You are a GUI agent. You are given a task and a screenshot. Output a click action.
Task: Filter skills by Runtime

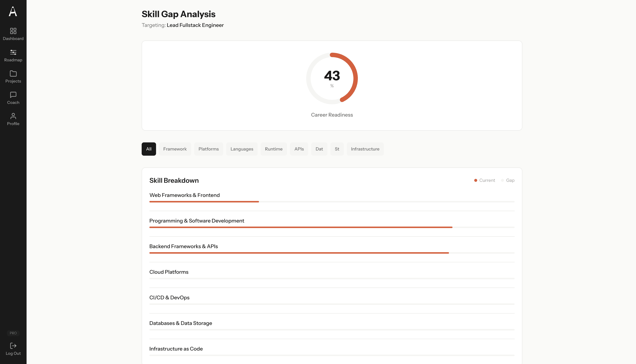(274, 149)
